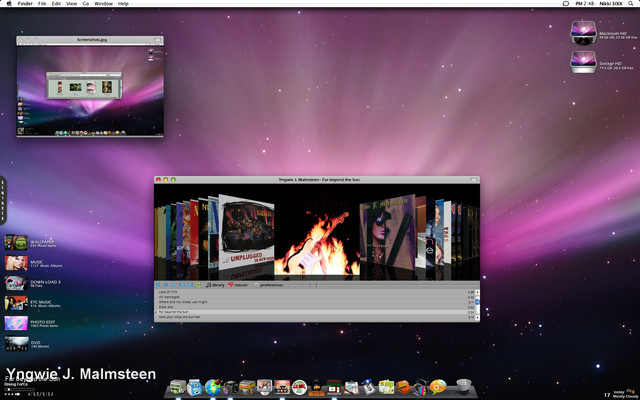Open the File menu
This screenshot has width=640, height=400.
pos(42,4)
